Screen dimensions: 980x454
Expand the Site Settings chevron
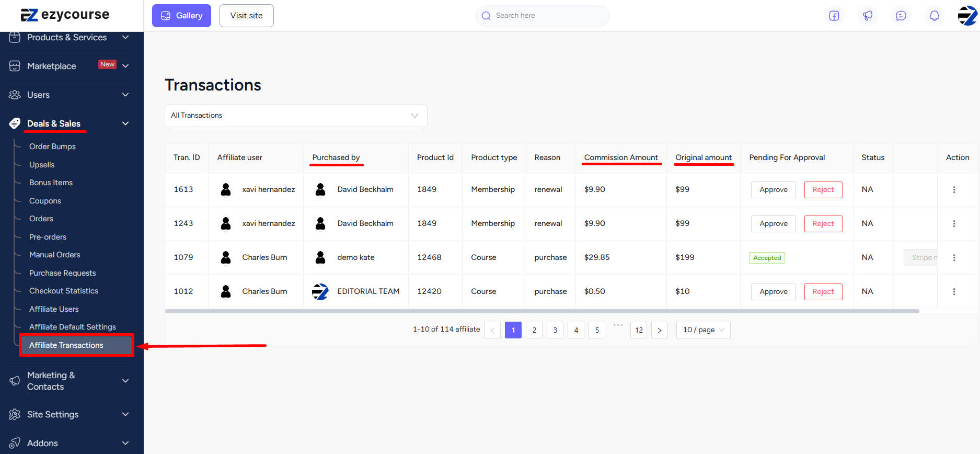click(125, 414)
